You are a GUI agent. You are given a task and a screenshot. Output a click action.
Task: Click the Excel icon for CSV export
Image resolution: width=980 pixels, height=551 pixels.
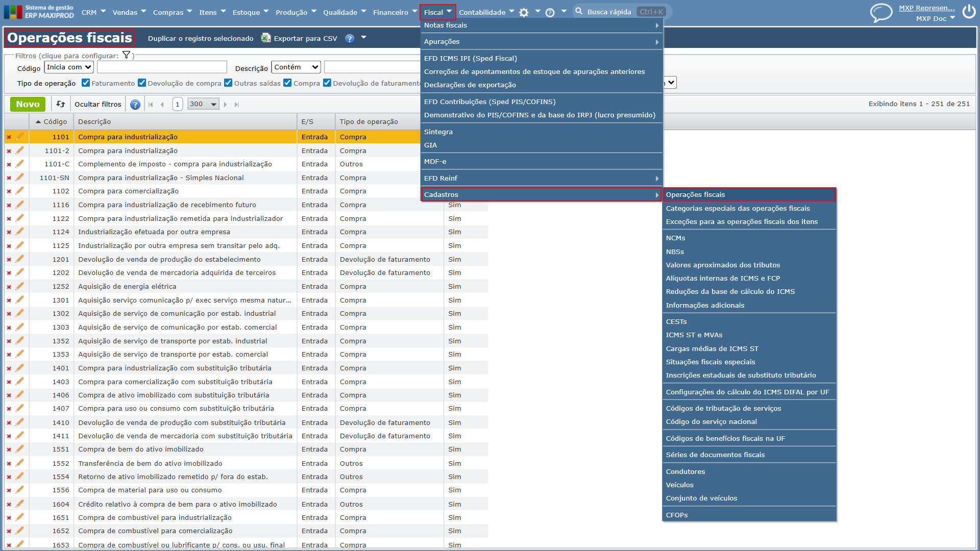pyautogui.click(x=265, y=38)
